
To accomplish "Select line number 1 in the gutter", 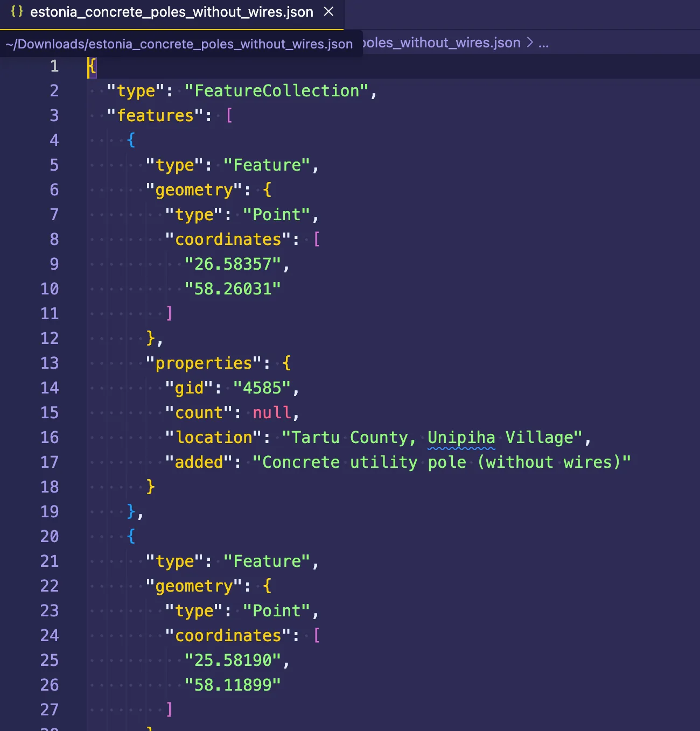I will coord(54,67).
